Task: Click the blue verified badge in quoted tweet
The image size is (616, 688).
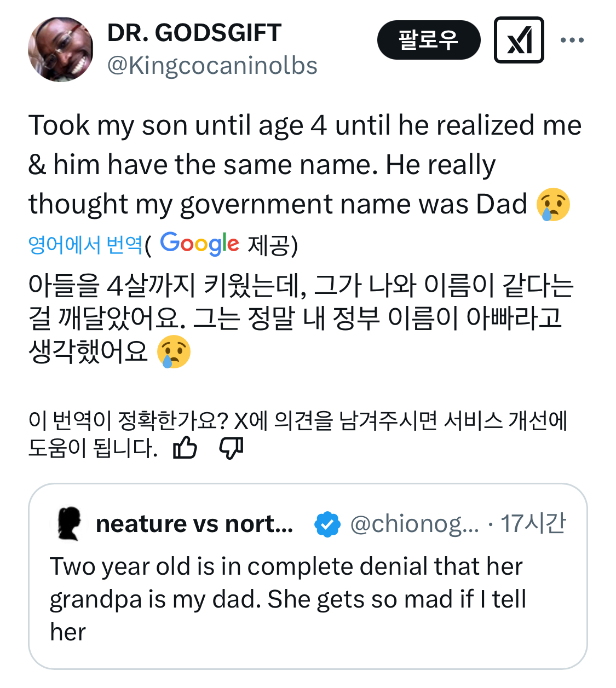Action: [x=327, y=524]
